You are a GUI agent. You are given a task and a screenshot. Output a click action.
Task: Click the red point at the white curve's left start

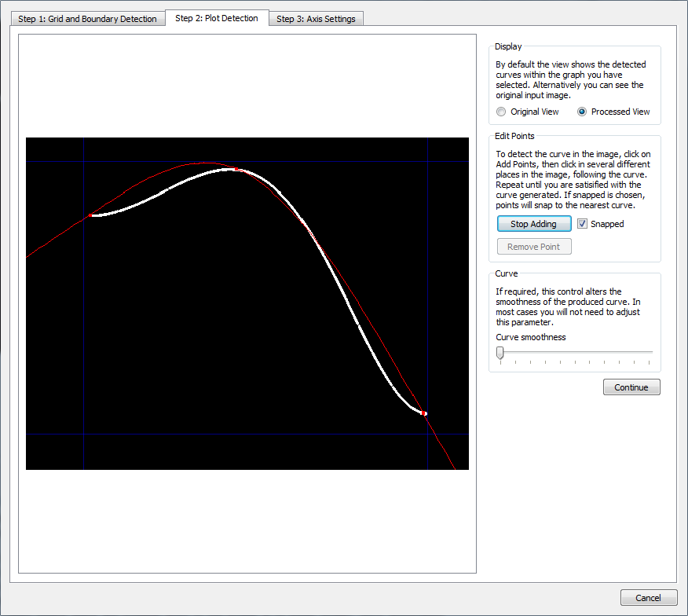(90, 214)
